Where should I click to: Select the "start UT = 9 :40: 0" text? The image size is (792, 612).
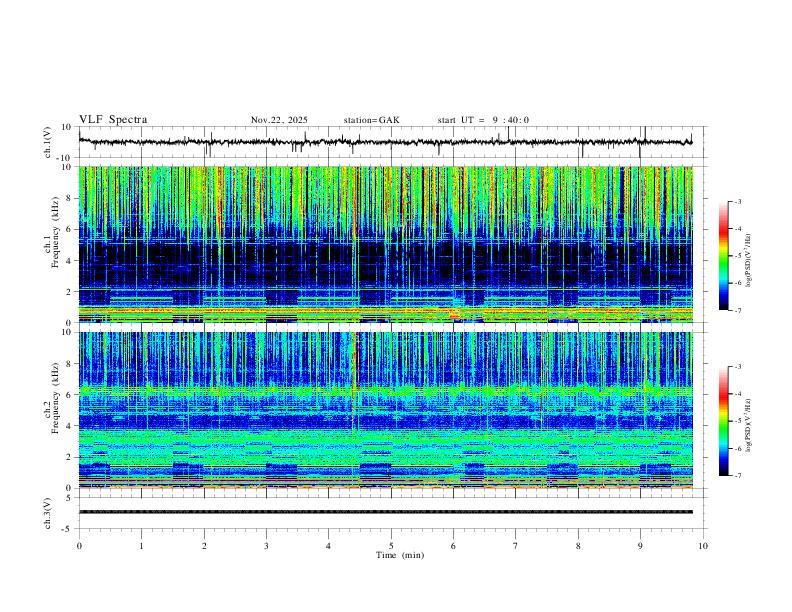coord(483,120)
